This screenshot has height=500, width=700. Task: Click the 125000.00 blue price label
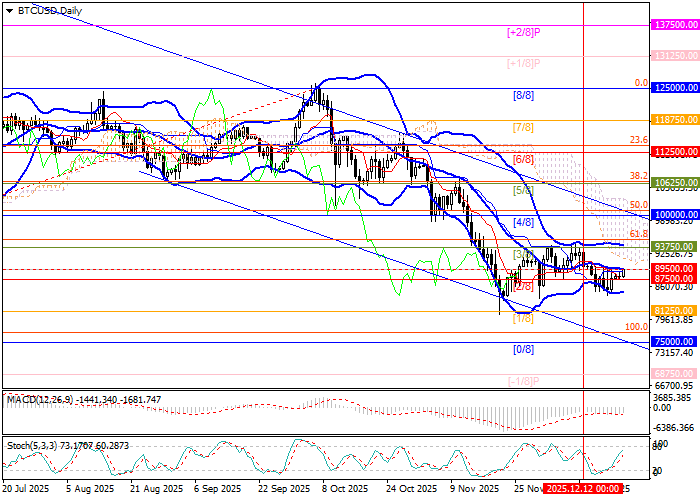(673, 88)
